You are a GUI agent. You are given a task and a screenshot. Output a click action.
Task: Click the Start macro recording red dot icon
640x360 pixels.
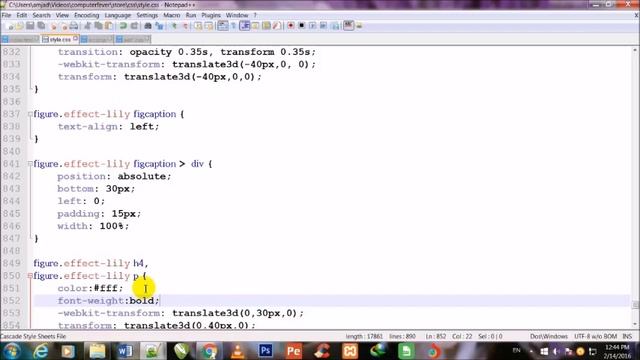coord(291,26)
